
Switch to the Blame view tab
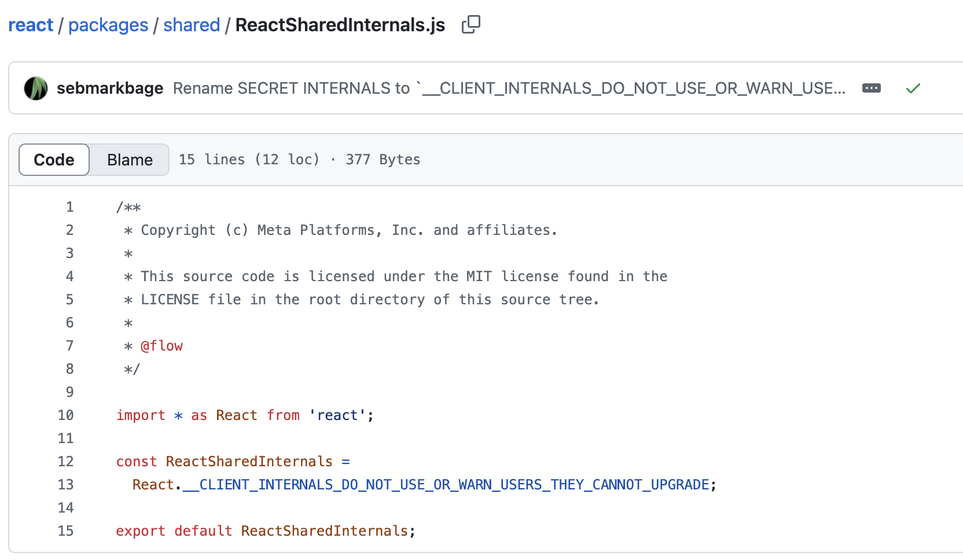click(130, 160)
